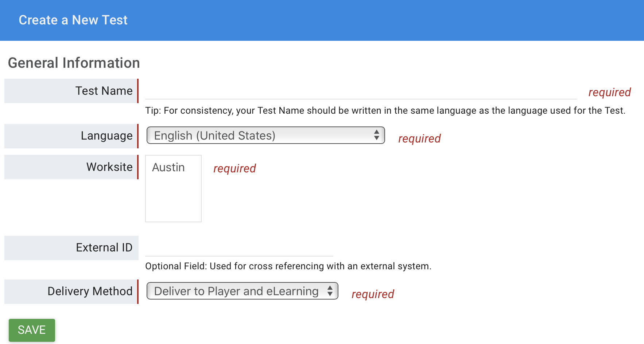This screenshot has width=644, height=344.
Task: Click the Delivery Method dropdown arrows
Action: click(x=330, y=291)
